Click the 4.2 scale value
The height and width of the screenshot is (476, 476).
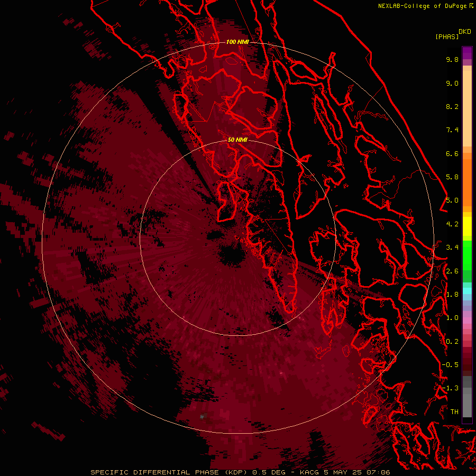point(452,224)
